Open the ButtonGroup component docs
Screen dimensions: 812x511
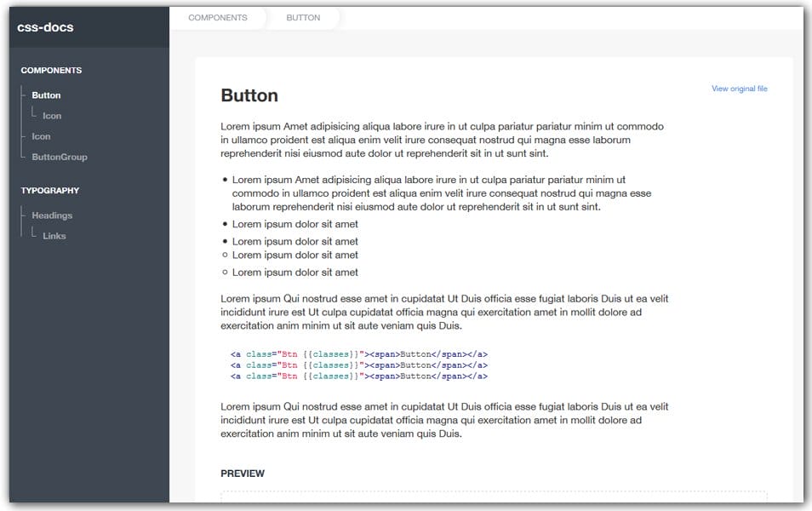pos(59,157)
